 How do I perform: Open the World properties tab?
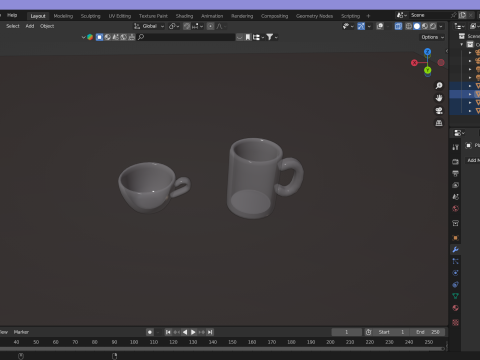(x=455, y=209)
